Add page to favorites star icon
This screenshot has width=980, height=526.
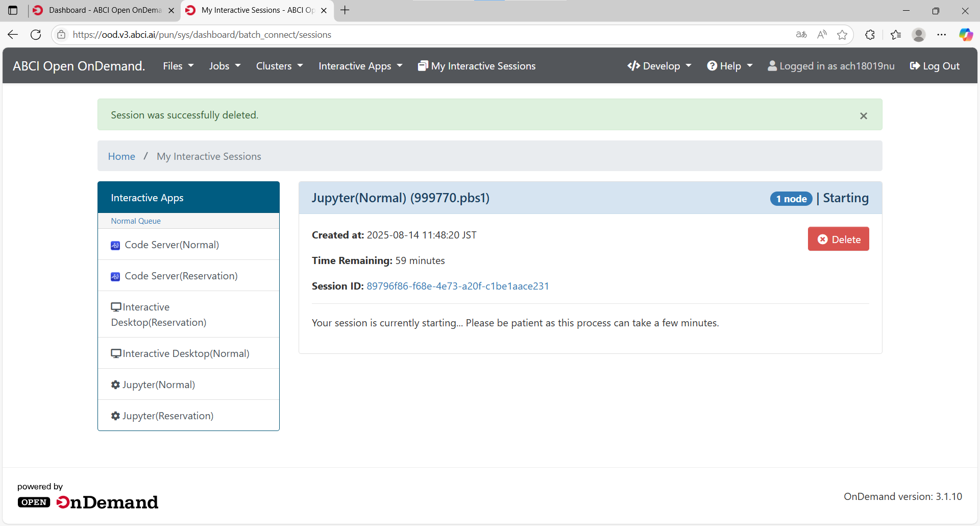tap(842, 35)
